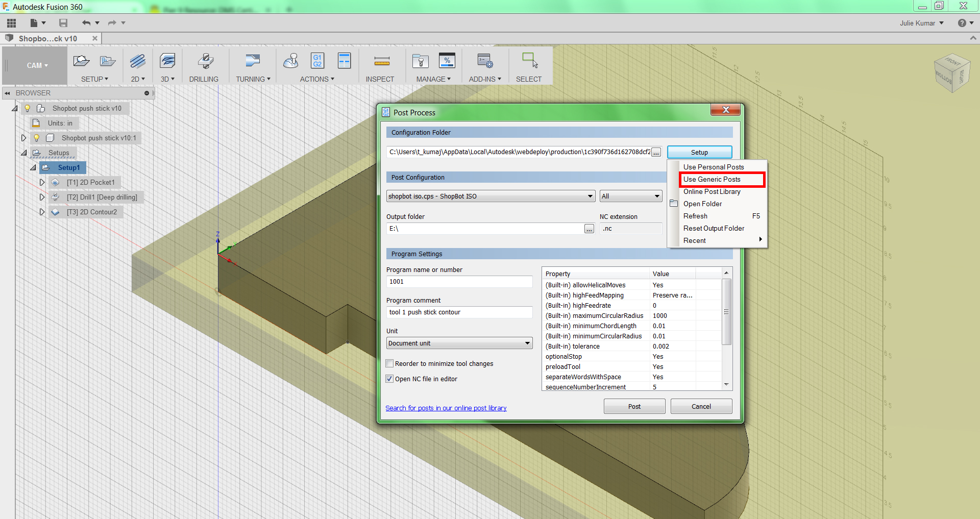
Task: Select the Drilling tool icon
Action: pos(205,61)
